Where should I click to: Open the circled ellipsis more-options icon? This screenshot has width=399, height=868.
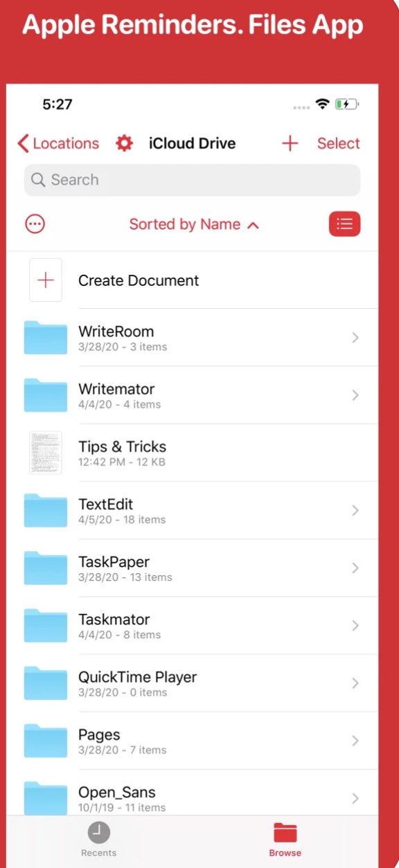pyautogui.click(x=35, y=224)
